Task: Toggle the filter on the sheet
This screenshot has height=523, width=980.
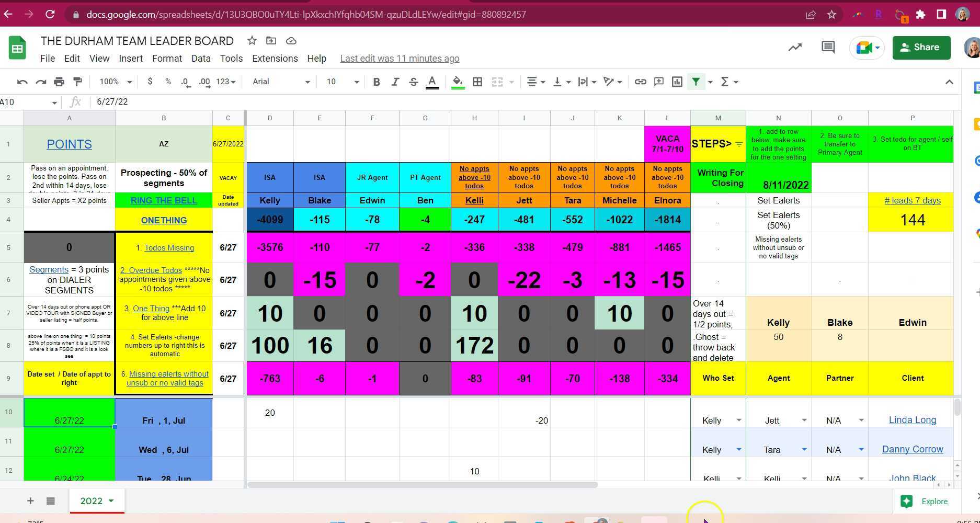Action: pos(696,82)
